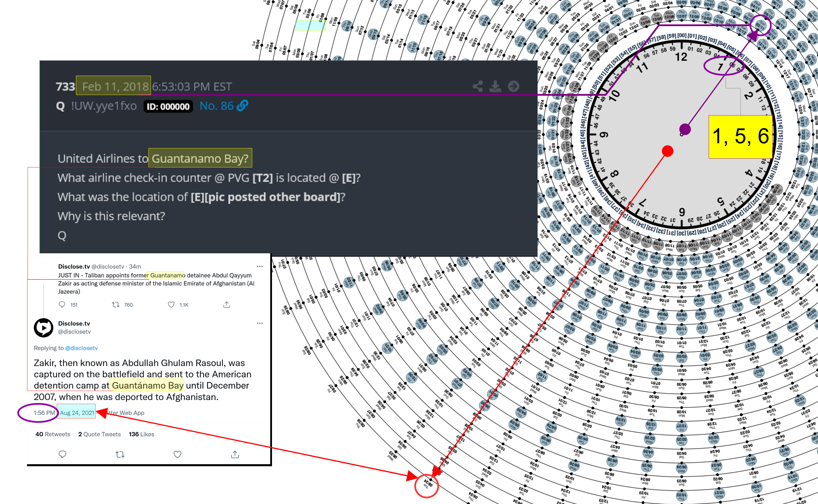Click the @disclosetv handle under the avatar name
Image resolution: width=818 pixels, height=504 pixels.
coord(74,331)
